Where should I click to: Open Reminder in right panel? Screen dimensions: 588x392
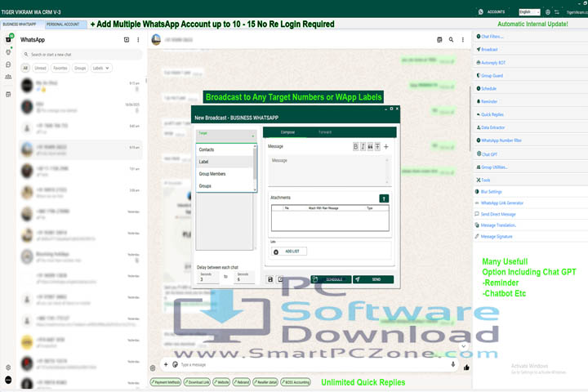[487, 101]
